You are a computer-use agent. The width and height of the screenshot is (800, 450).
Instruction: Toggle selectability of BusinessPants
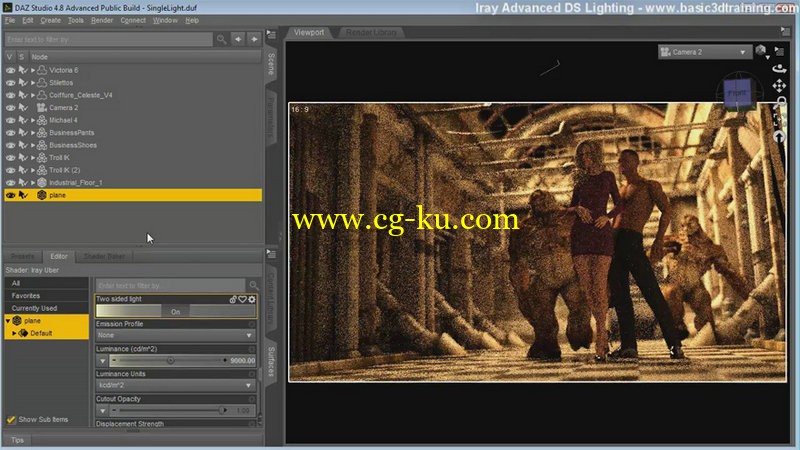[23, 133]
